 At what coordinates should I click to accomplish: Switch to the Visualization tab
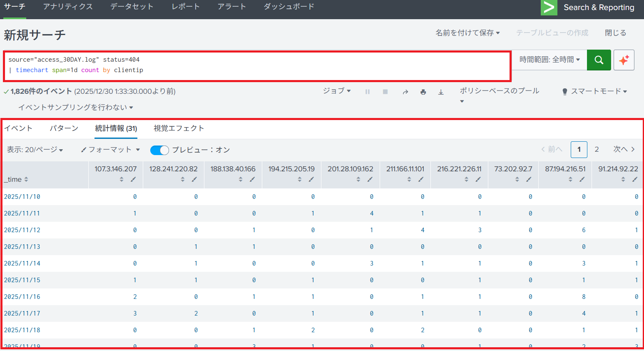tap(179, 128)
